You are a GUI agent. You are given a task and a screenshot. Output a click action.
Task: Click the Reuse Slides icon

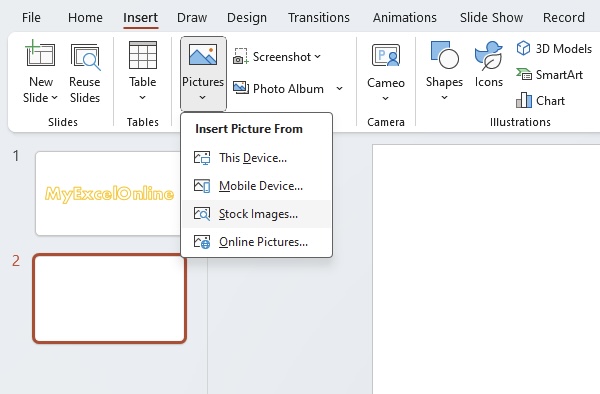[85, 57]
